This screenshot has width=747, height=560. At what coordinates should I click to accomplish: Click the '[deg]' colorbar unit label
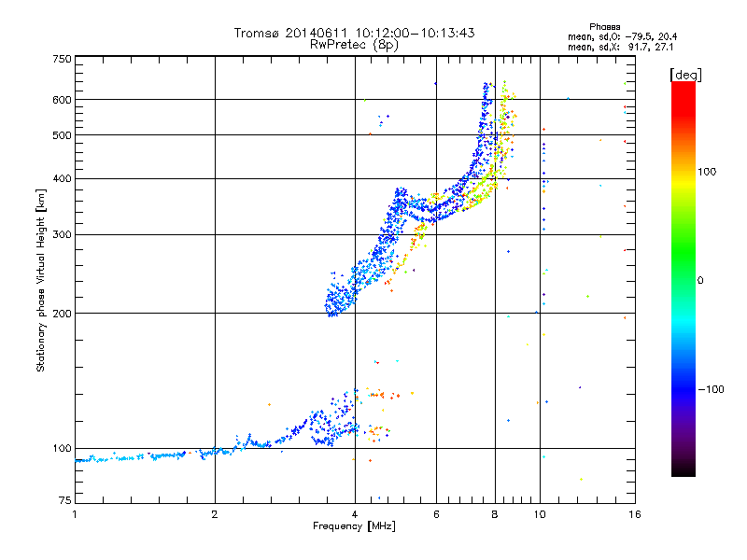[685, 75]
